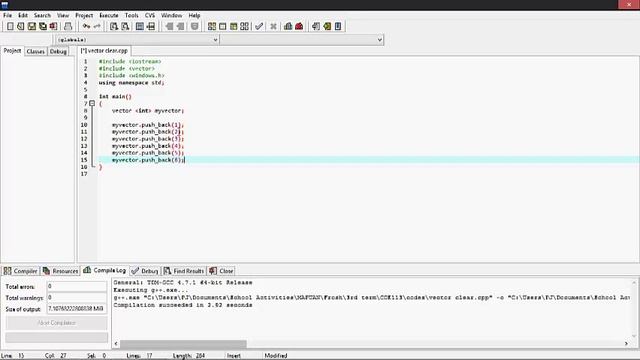Click the New file toolbar icon
The height and width of the screenshot is (360, 640).
10,27
